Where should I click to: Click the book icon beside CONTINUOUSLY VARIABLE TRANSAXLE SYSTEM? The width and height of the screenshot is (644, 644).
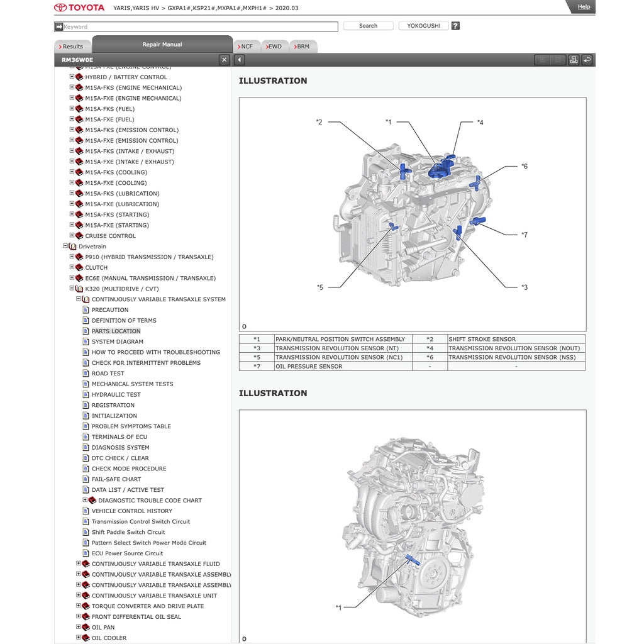click(x=86, y=299)
